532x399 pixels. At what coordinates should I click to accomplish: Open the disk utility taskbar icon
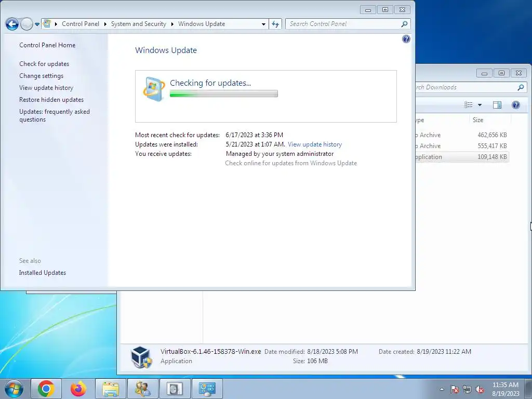click(x=175, y=389)
